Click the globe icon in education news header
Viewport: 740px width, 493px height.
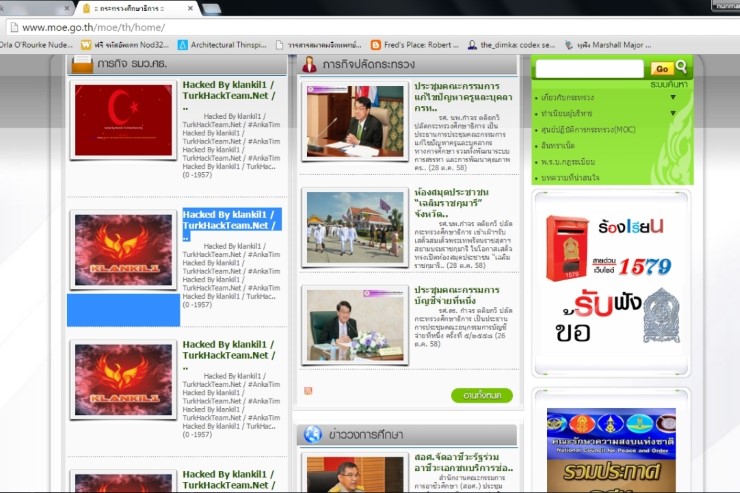pos(313,434)
